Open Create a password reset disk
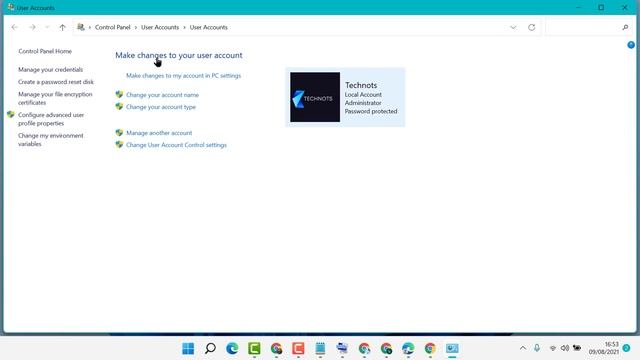The image size is (640, 360). 56,82
